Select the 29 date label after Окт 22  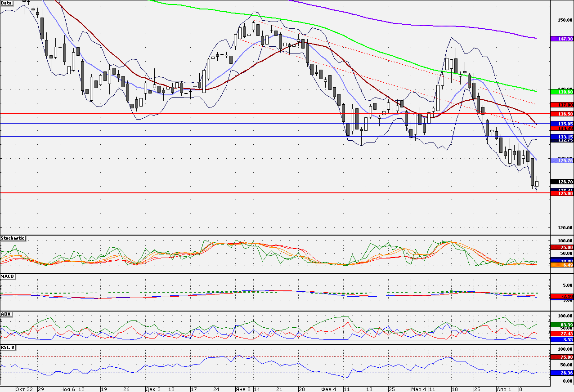point(40,389)
